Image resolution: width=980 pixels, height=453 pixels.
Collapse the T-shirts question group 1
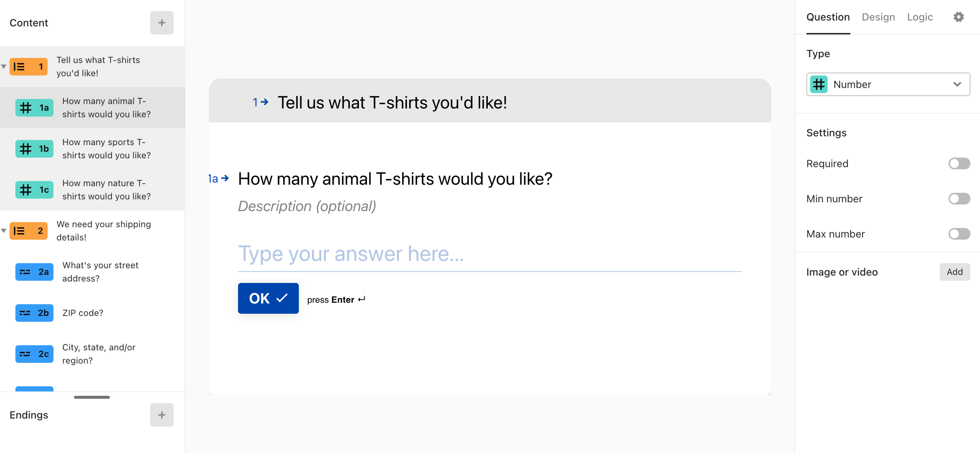(4, 67)
